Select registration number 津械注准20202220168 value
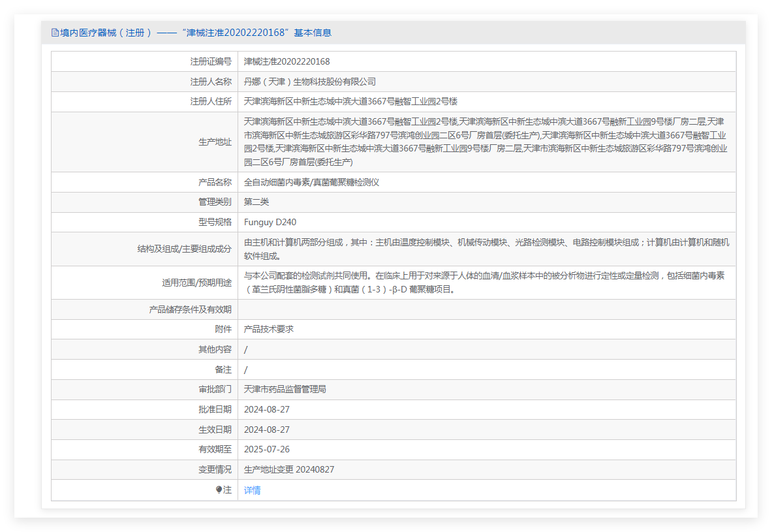 tap(286, 61)
